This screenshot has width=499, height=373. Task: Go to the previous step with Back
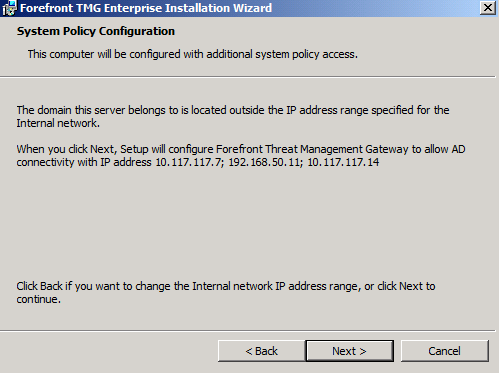(x=261, y=351)
